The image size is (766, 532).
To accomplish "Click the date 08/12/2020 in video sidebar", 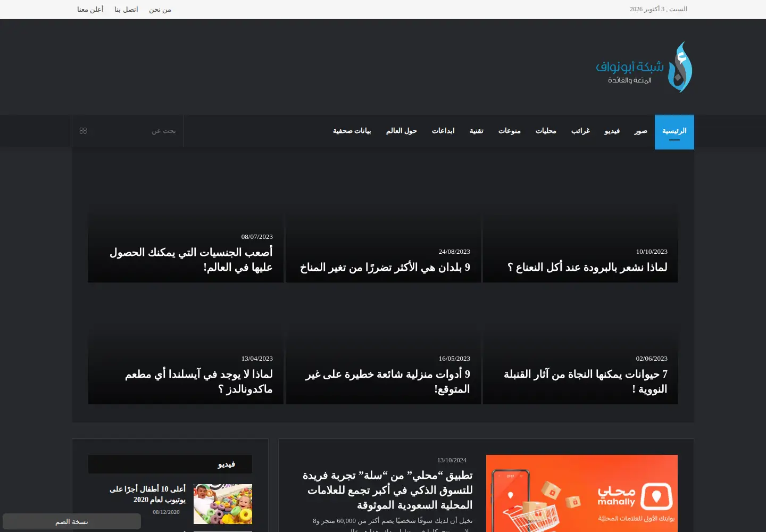I will coord(166,512).
